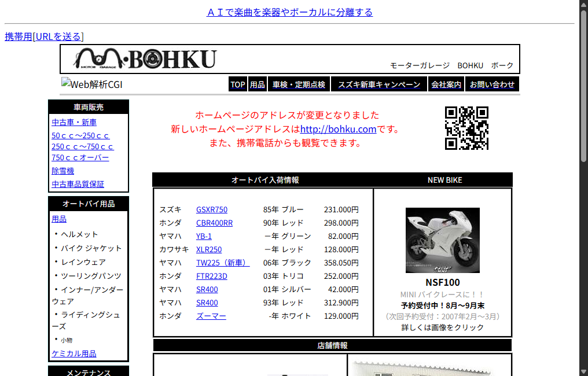Click the QR code image
Screen dimensions: 588x376
[x=466, y=128]
